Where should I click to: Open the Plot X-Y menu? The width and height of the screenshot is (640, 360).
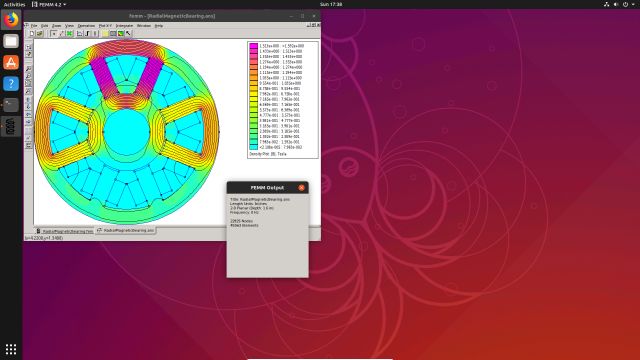pos(105,26)
